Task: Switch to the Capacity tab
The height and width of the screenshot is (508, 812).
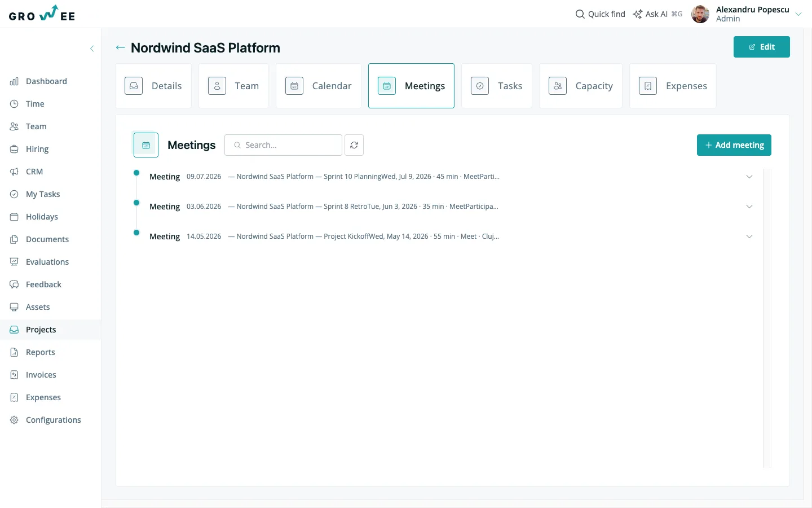Action: (x=581, y=86)
